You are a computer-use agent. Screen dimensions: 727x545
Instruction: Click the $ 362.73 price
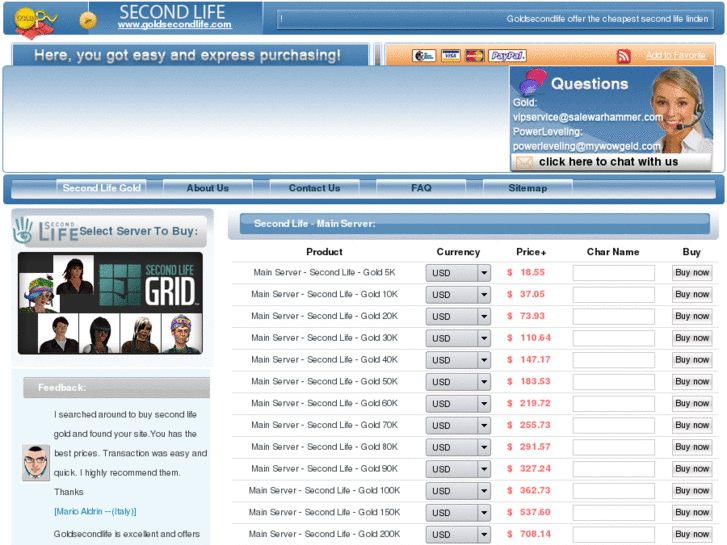(x=529, y=491)
